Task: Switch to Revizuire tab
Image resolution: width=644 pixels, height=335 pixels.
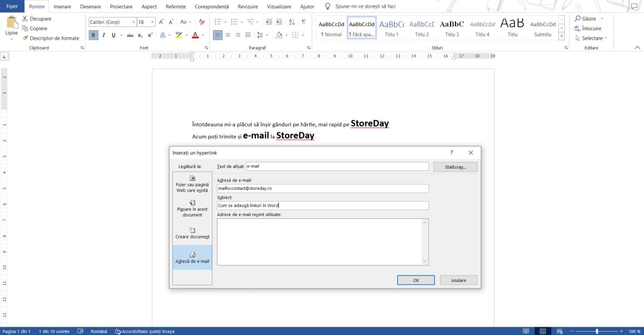Action: (x=248, y=7)
